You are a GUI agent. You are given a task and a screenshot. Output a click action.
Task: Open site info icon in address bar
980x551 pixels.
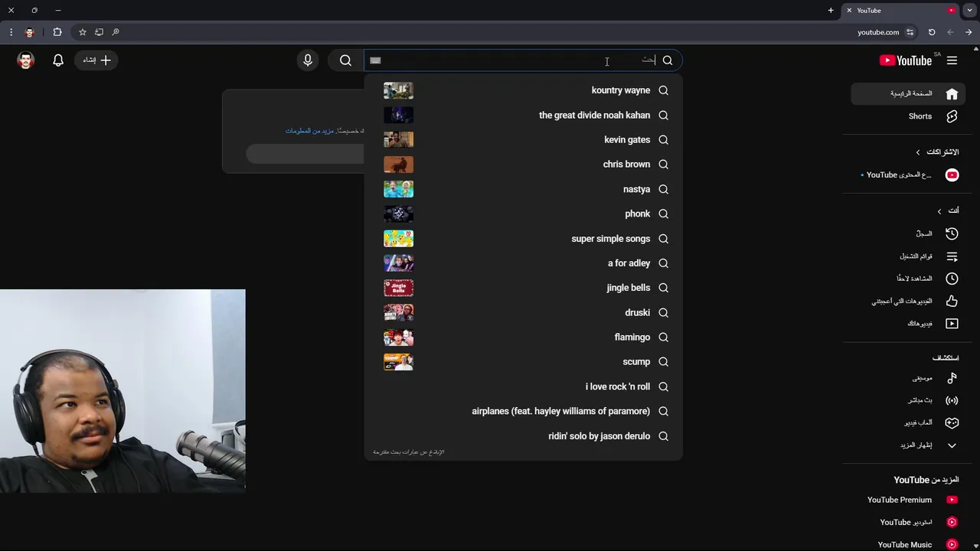pos(910,32)
